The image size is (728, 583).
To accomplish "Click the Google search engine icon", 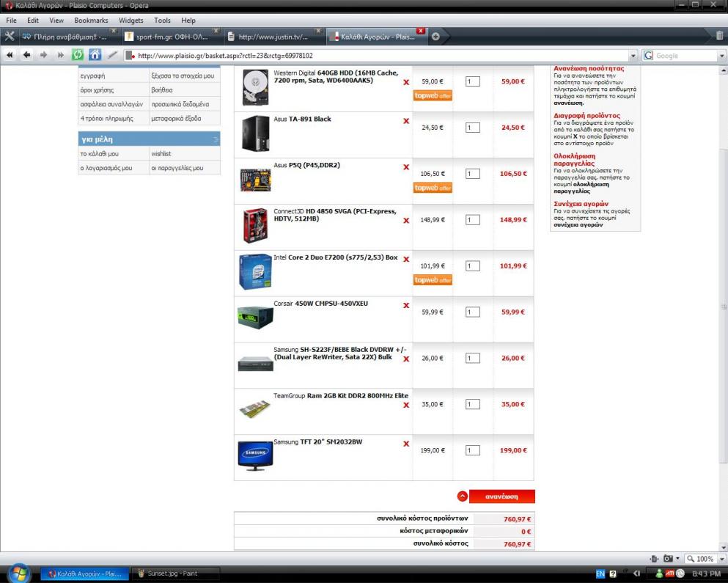I will point(649,55).
